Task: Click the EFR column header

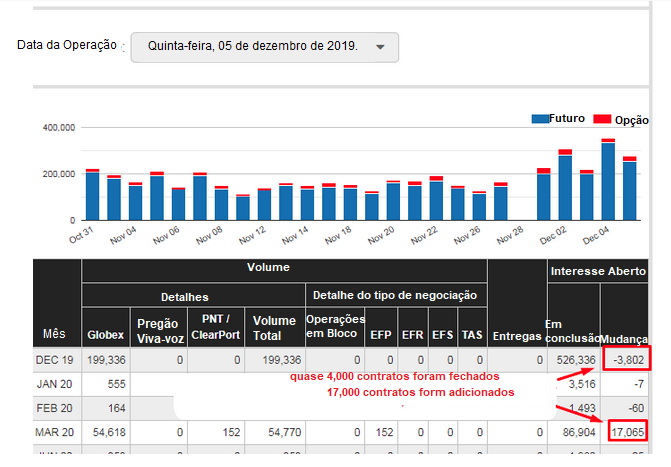Action: pos(413,335)
